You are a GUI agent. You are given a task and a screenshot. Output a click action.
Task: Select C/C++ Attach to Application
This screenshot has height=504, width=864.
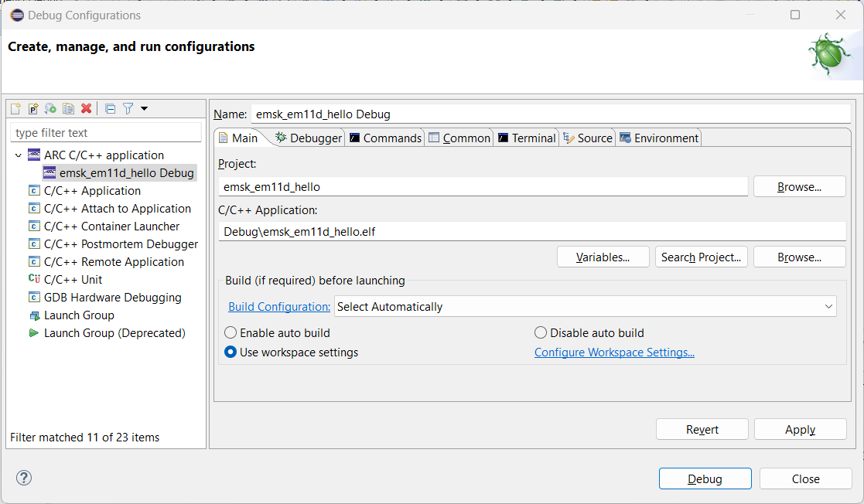[x=110, y=208]
